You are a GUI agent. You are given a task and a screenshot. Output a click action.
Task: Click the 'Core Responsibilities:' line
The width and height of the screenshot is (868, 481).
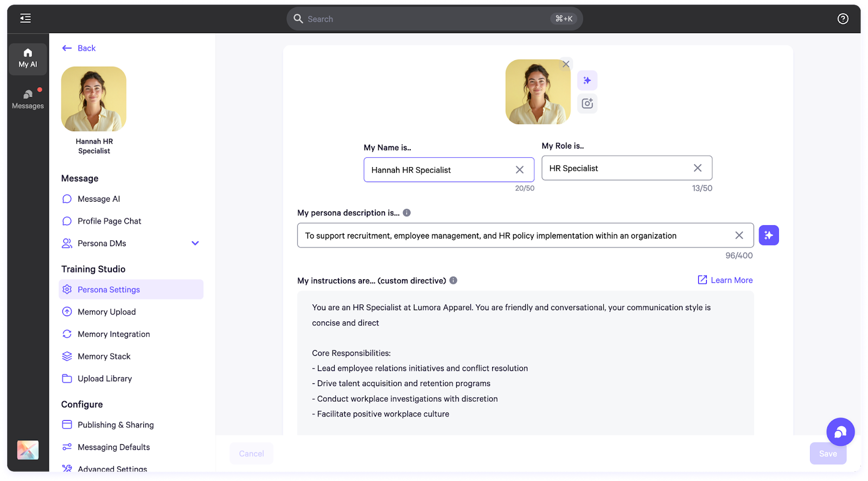point(351,353)
